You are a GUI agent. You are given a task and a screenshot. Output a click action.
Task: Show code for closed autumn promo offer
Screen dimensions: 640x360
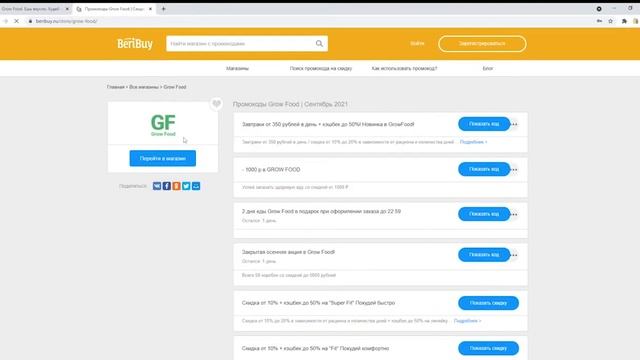click(484, 255)
